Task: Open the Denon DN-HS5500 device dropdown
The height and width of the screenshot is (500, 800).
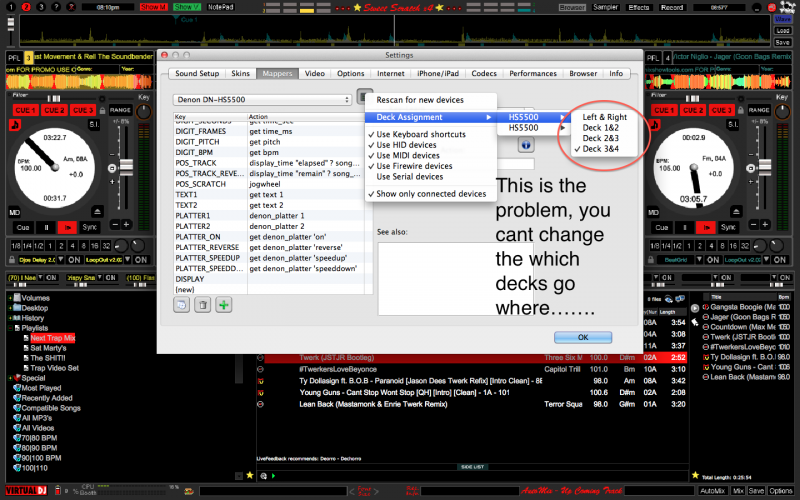Action: (x=262, y=99)
